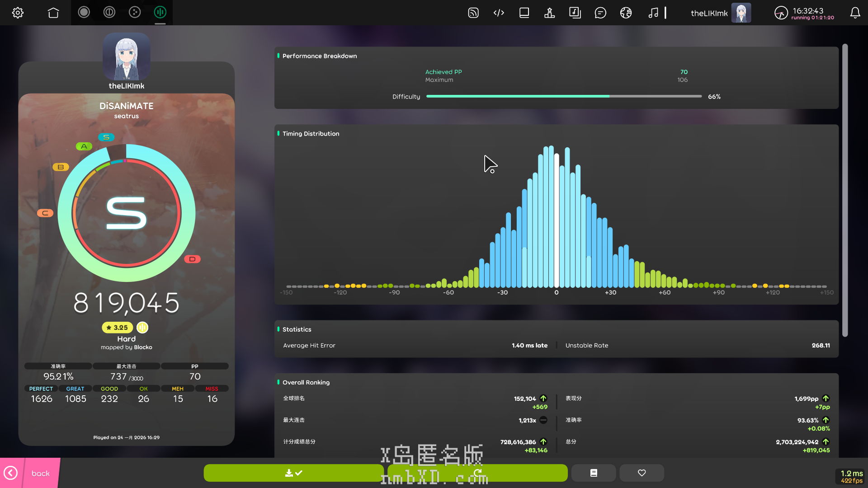This screenshot has height=488, width=868.
Task: Click the statistics panel vertical scrollbar
Action: [844, 190]
